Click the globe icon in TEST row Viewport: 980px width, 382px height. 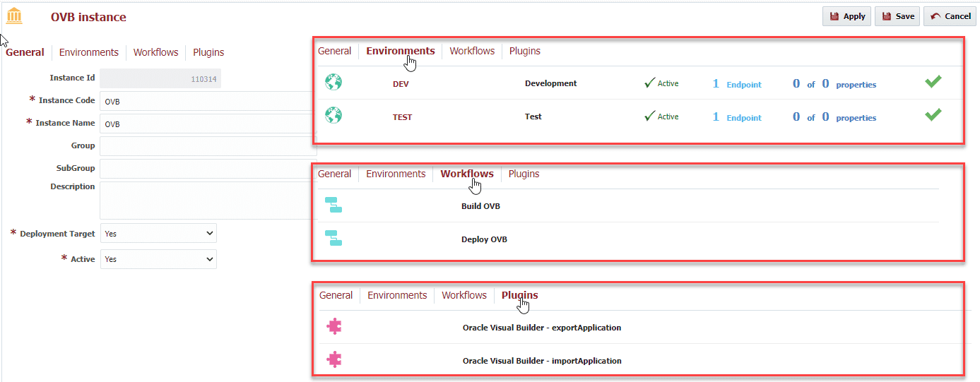point(333,115)
